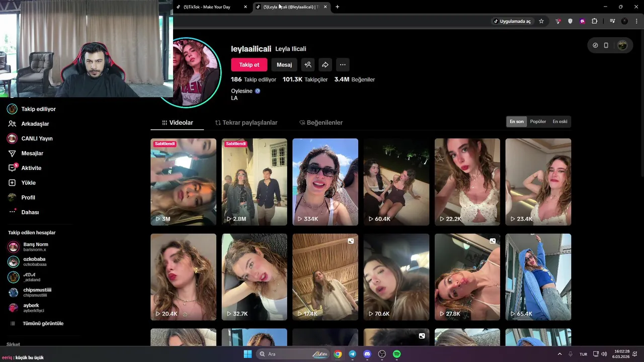Viewport: 644px width, 362px height.
Task: Switch to Tekrar paylaşılanlar tab
Action: click(247, 123)
